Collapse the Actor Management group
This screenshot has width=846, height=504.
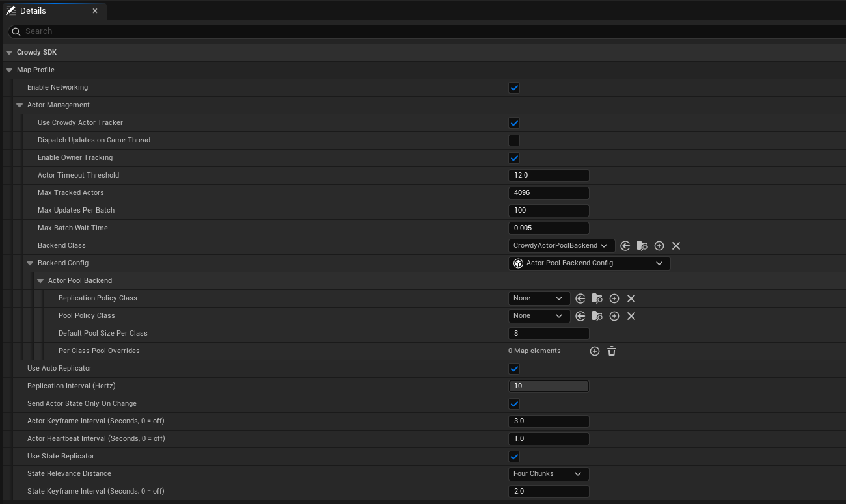click(x=20, y=105)
